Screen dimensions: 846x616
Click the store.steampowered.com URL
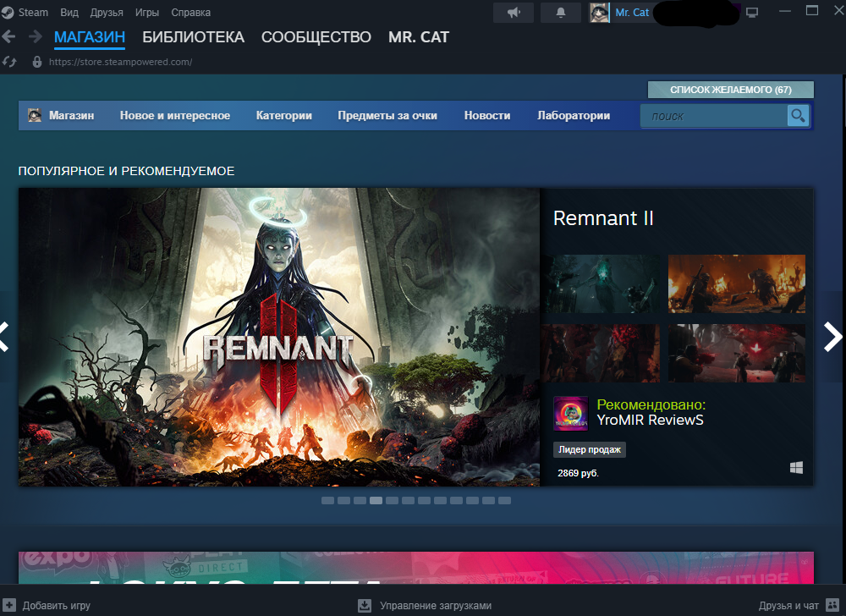[x=120, y=62]
